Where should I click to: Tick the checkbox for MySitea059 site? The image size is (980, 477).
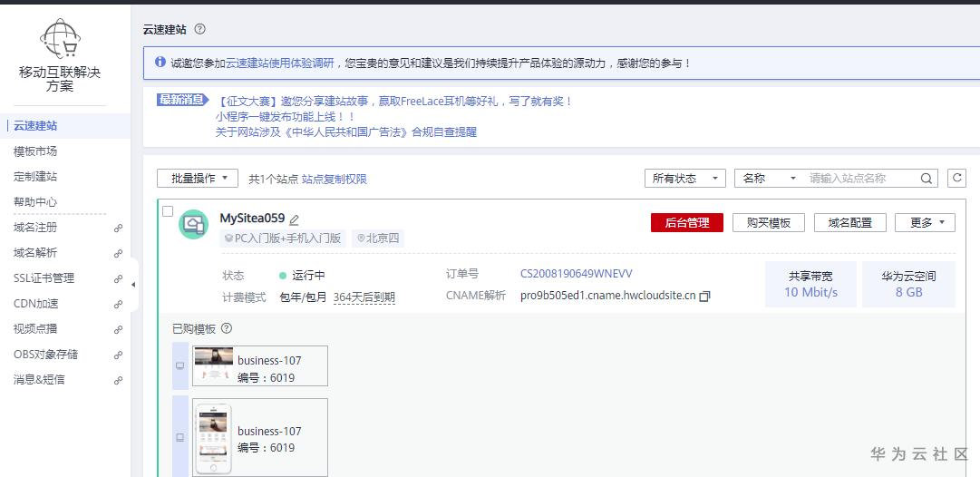coord(168,211)
